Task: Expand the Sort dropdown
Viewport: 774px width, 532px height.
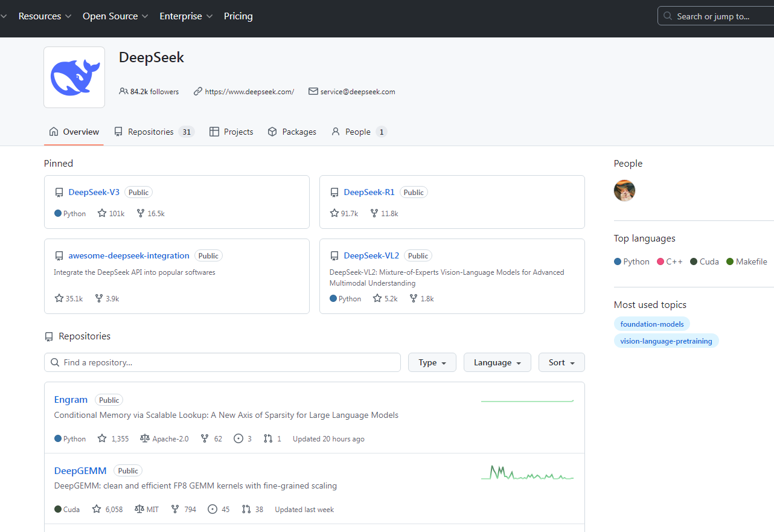Action: [x=561, y=362]
